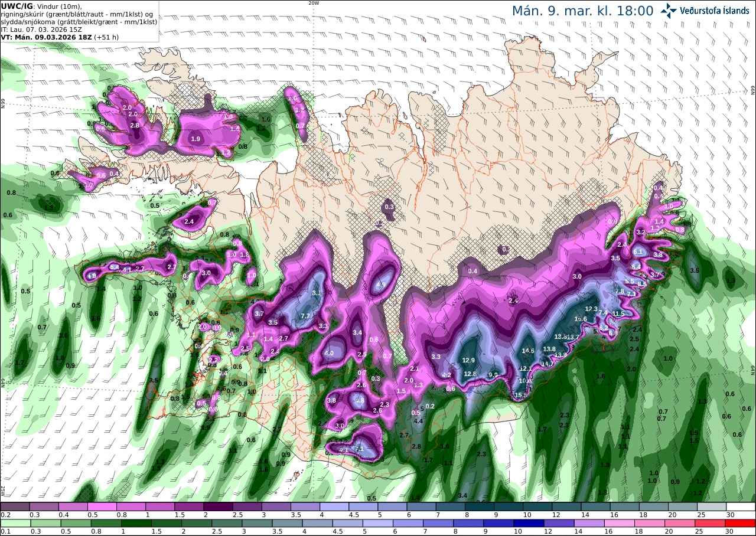Click the IT: Lau. 07. 03. 2026 15Z line

(41, 29)
